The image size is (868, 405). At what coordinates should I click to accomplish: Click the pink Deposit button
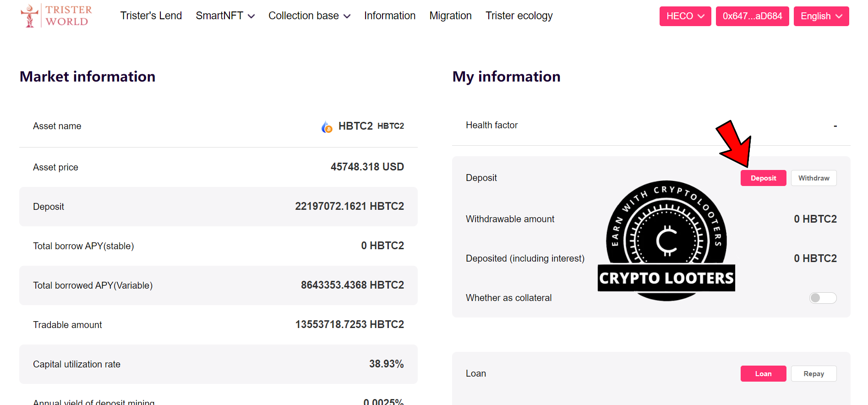click(763, 178)
